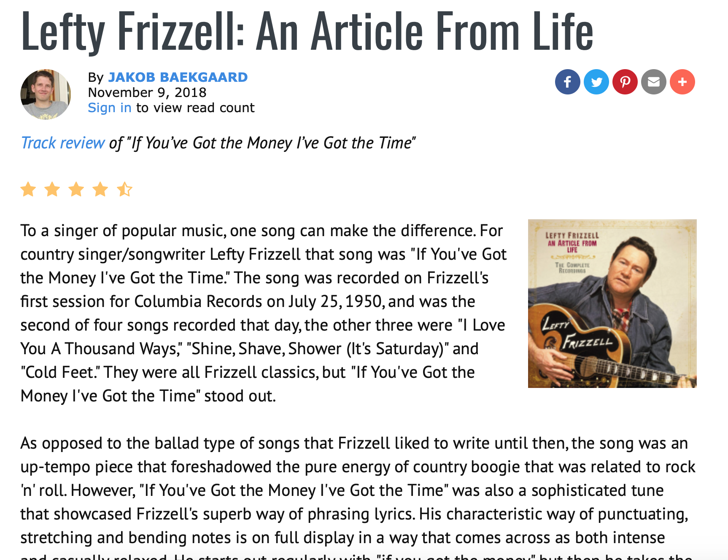728x560 pixels.
Task: Click the article headline title
Action: (307, 31)
